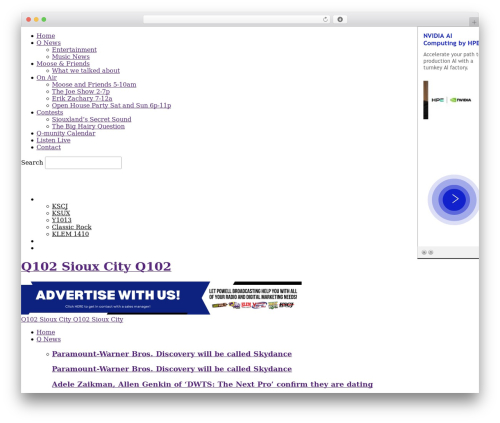This screenshot has width=500, height=423.
Task: Open the top Home menu link
Action: click(46, 36)
